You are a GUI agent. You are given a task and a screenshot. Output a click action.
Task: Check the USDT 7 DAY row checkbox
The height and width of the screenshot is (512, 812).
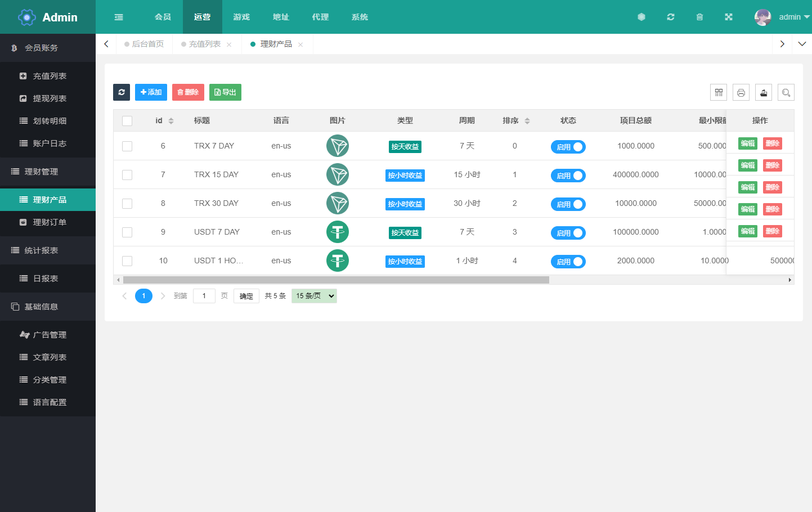point(127,232)
